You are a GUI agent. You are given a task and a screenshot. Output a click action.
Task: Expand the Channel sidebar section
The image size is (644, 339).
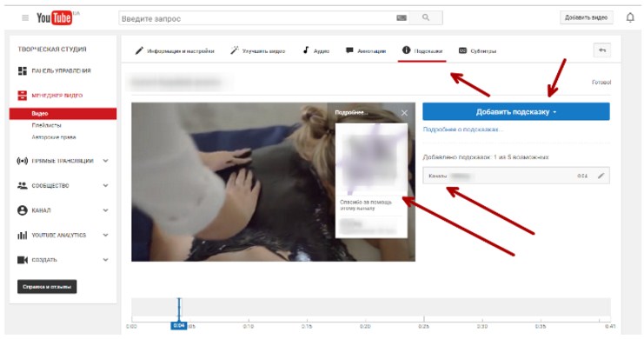pos(105,210)
